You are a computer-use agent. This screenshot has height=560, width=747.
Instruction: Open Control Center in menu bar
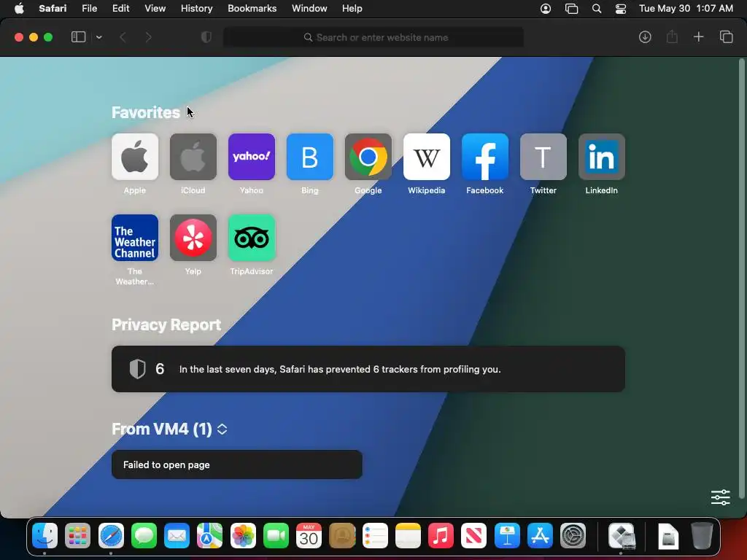point(621,9)
